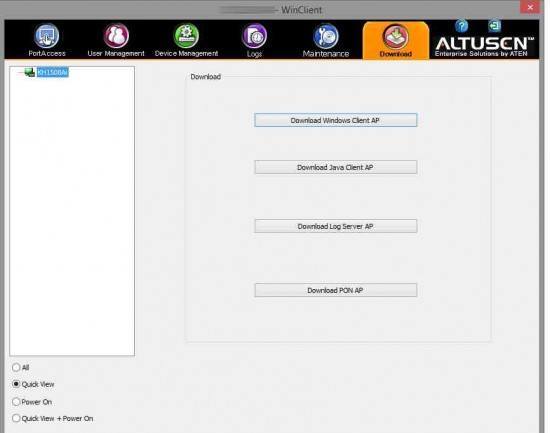Click the ALTUSEN logo banner
The width and height of the screenshot is (550, 433).
(x=484, y=46)
